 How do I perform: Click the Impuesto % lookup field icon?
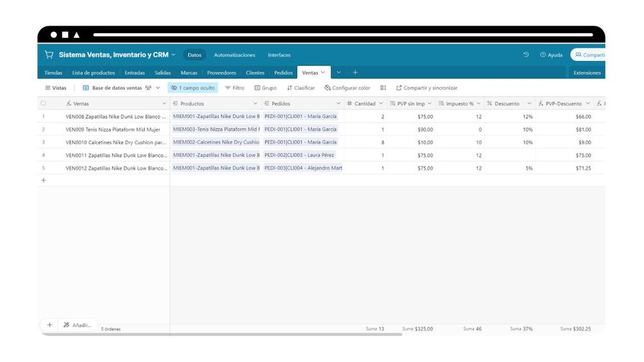tap(441, 103)
